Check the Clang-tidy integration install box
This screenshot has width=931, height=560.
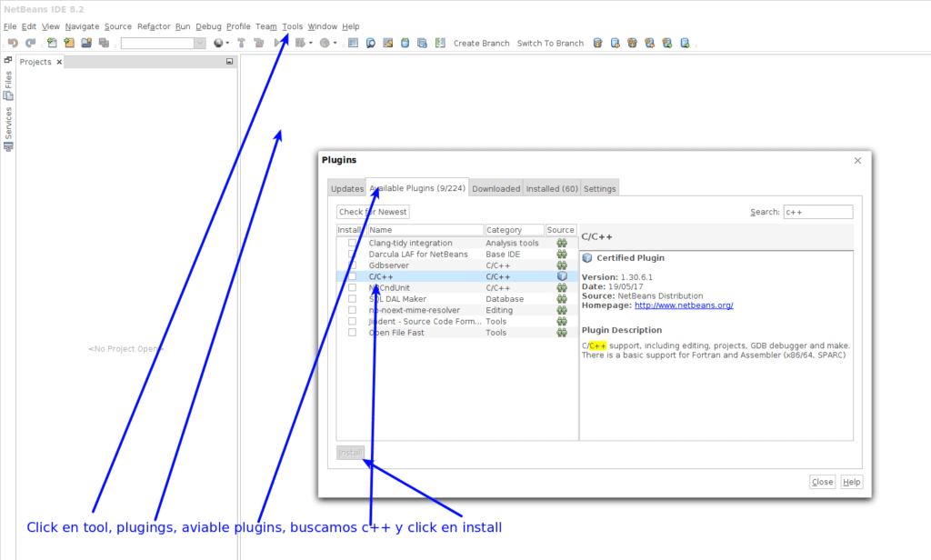coord(352,243)
